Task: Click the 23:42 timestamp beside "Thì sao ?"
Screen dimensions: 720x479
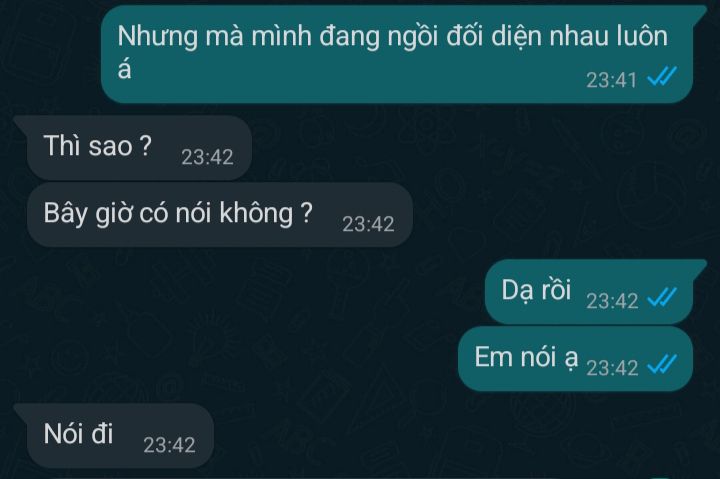Action: point(207,157)
